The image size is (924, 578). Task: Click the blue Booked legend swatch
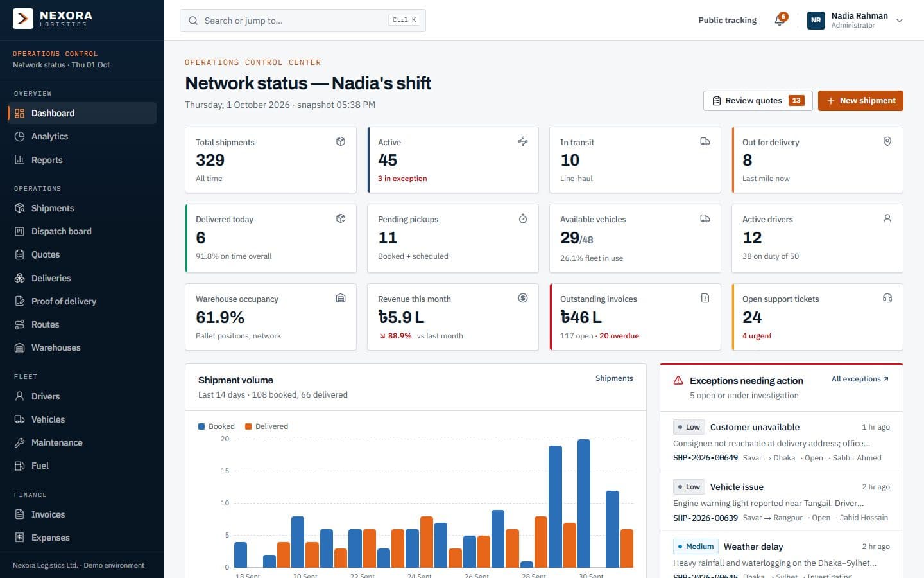point(201,426)
